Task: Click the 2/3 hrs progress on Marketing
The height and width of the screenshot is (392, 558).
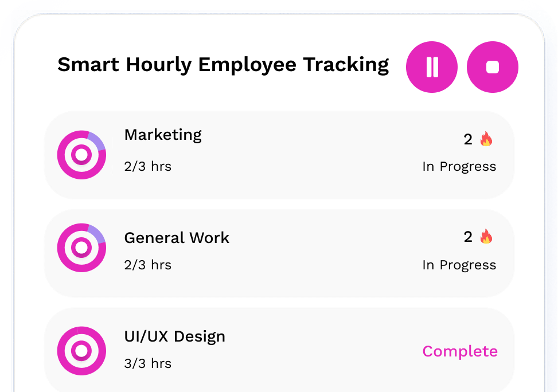Action: (148, 166)
